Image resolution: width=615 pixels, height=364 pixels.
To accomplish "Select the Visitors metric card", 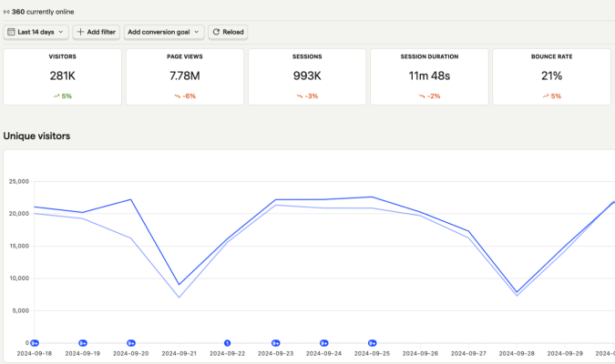I will coord(62,77).
